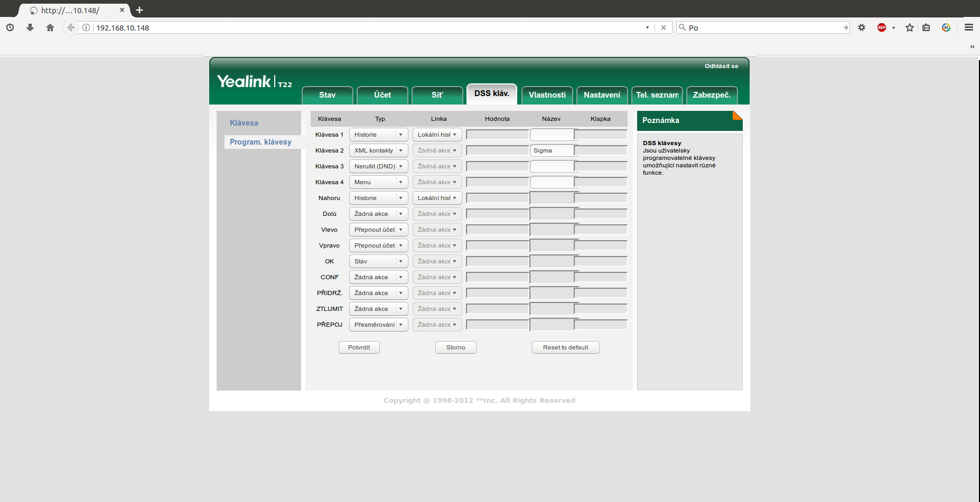Open a new tab with the plus icon
Viewport: 980px width, 502px height.
pos(139,10)
